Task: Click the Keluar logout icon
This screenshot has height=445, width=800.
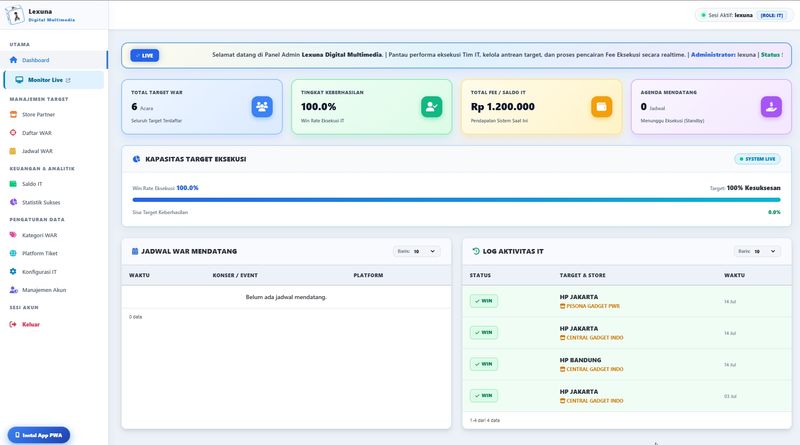Action: pyautogui.click(x=13, y=324)
